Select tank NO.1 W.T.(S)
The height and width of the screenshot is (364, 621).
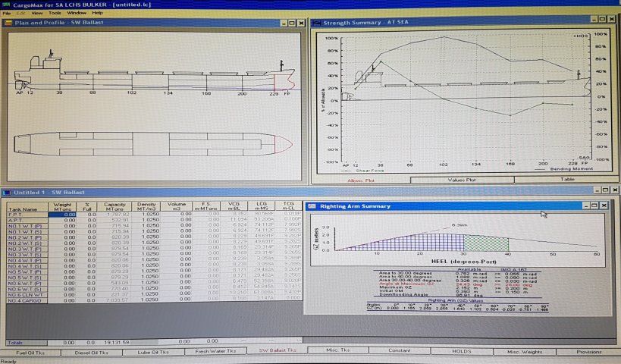27,231
